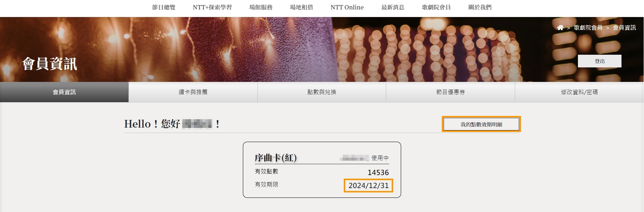The width and height of the screenshot is (644, 212).
Task: Open NTT Online in the top menu
Action: 347,7
